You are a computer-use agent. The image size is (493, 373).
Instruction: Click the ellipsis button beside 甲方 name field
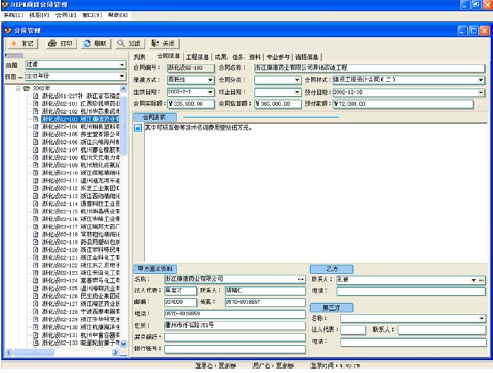301,279
